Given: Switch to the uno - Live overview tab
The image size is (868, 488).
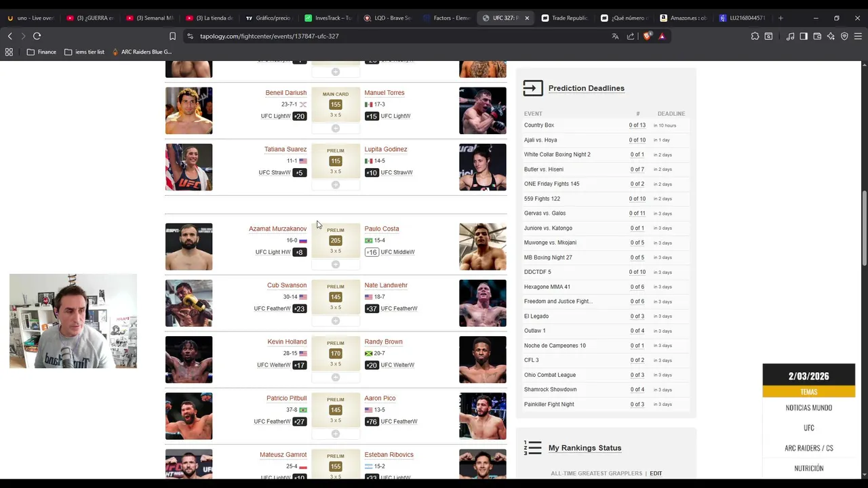Looking at the screenshot, I should 30,18.
